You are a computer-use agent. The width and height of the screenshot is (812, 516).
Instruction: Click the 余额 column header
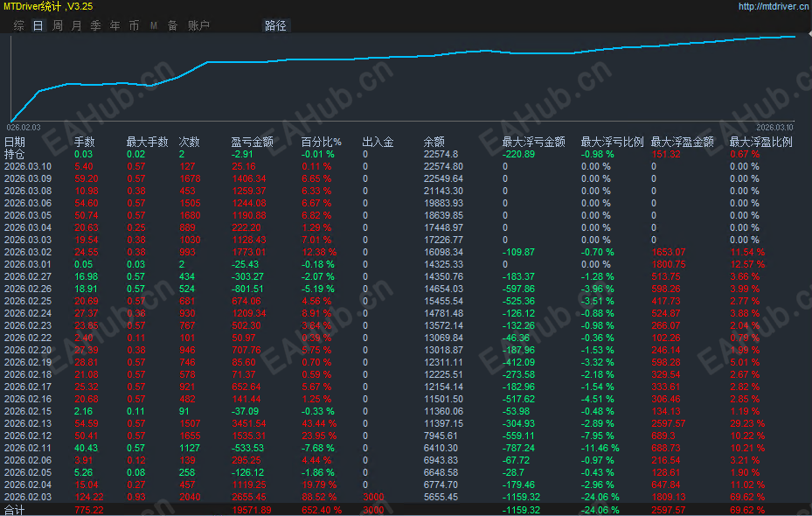pos(434,142)
